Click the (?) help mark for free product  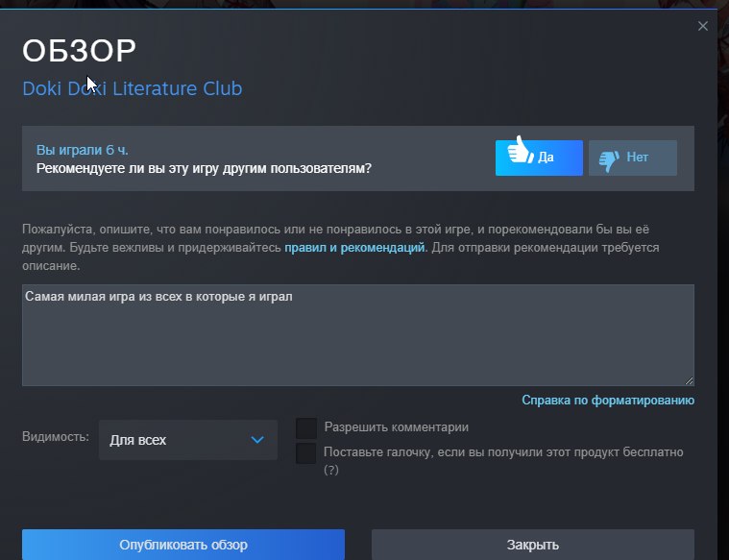[x=331, y=470]
